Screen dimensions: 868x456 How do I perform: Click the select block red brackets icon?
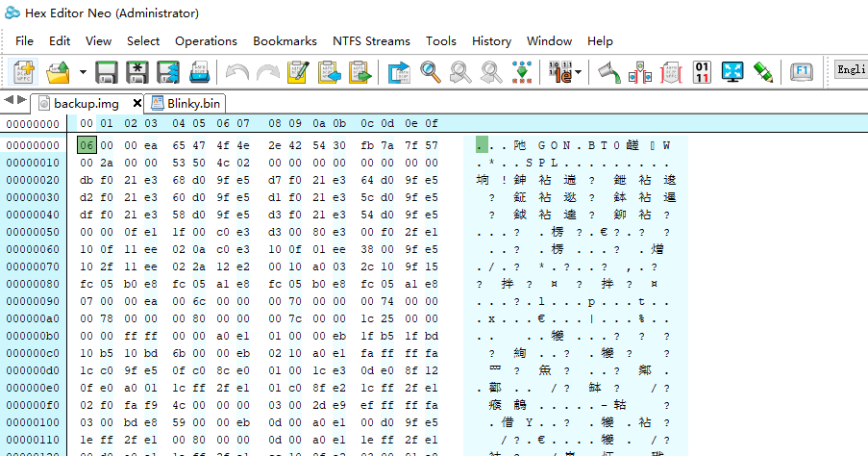[671, 72]
